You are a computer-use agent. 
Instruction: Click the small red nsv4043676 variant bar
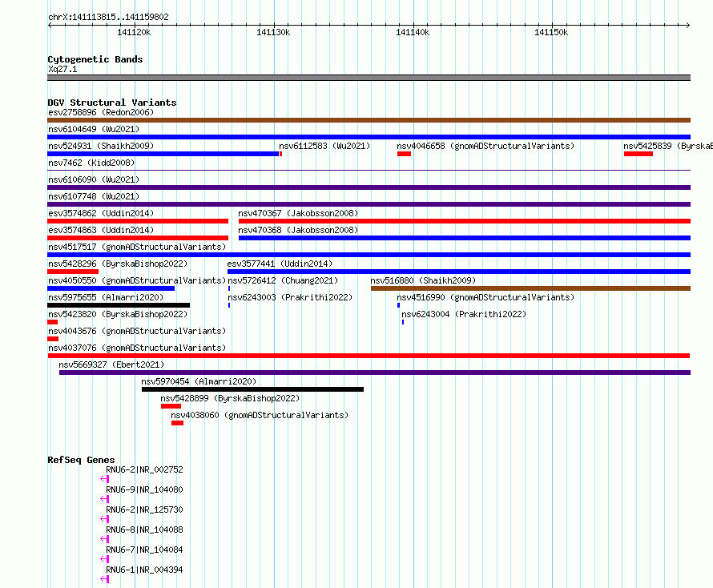pyautogui.click(x=53, y=339)
